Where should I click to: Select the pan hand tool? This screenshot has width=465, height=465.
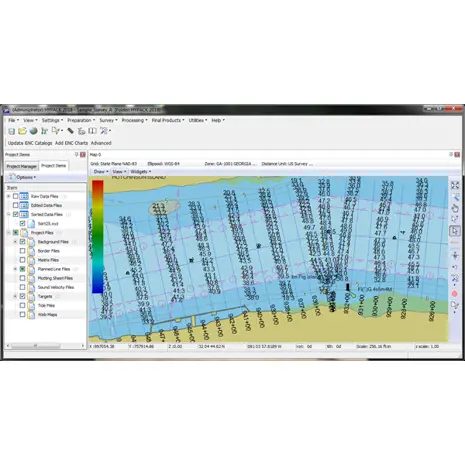click(455, 208)
